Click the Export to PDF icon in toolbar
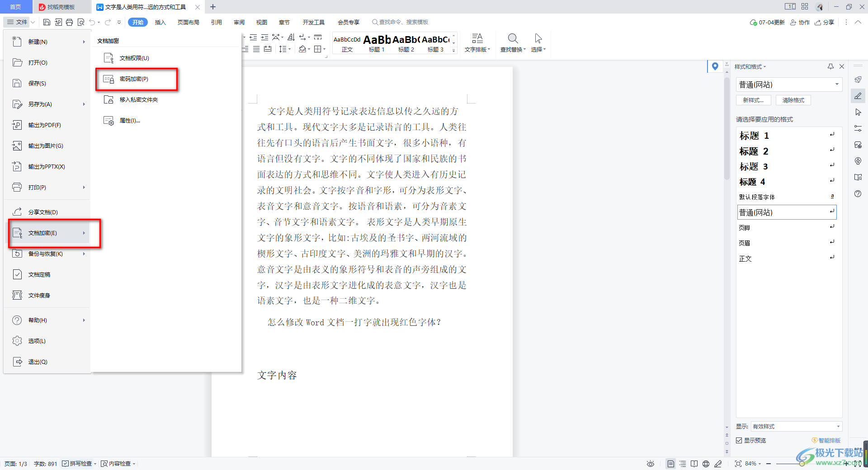 [58, 22]
